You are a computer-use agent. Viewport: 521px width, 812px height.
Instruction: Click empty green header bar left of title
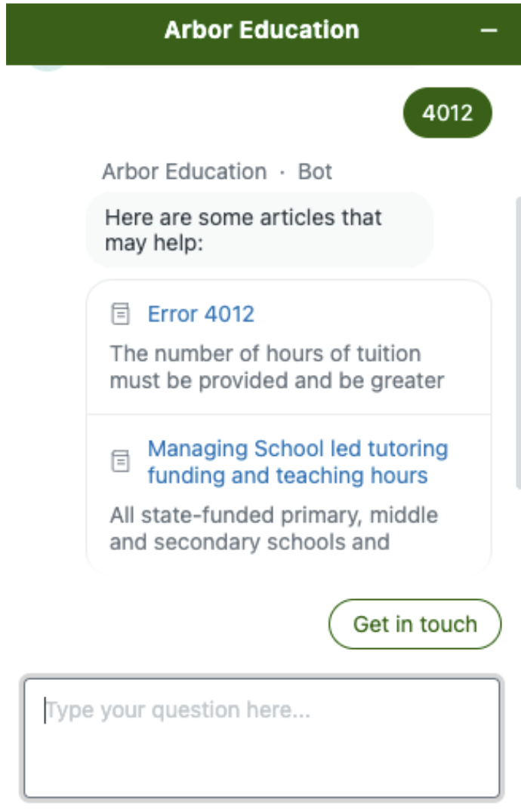click(83, 34)
